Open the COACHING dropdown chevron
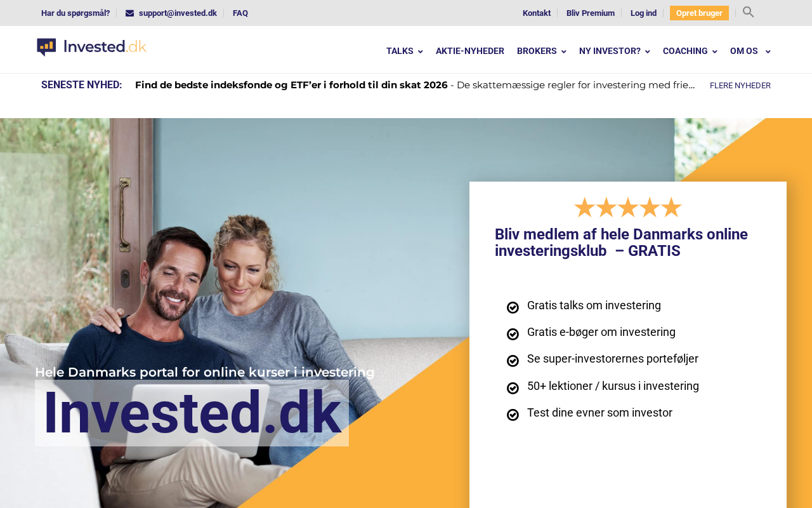This screenshot has height=508, width=812. click(715, 52)
